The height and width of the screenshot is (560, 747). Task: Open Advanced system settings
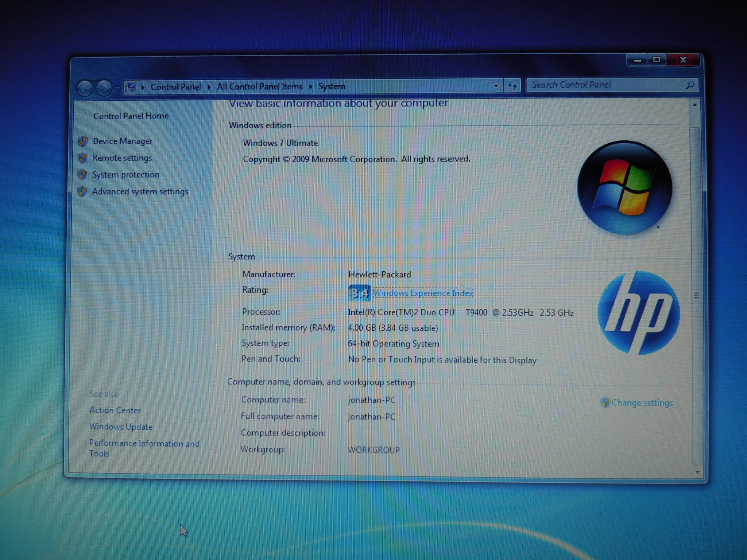tap(140, 191)
